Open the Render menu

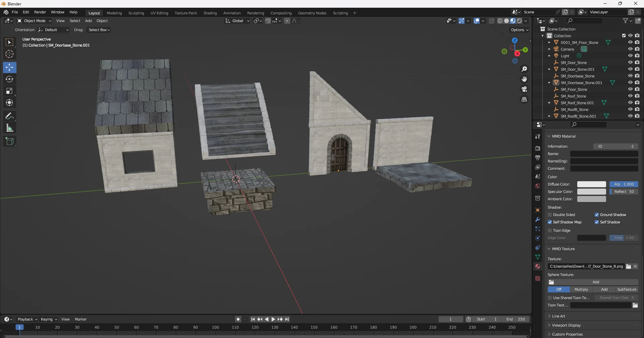click(40, 12)
